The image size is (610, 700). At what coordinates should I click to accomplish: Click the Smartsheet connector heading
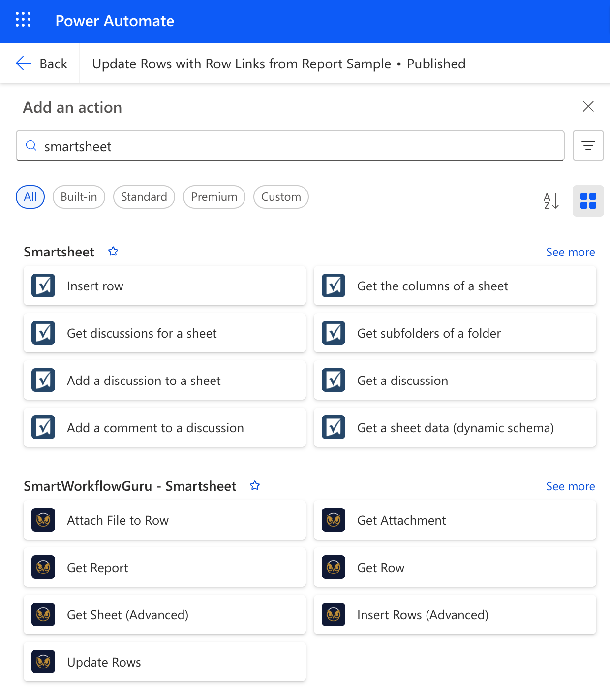click(59, 252)
